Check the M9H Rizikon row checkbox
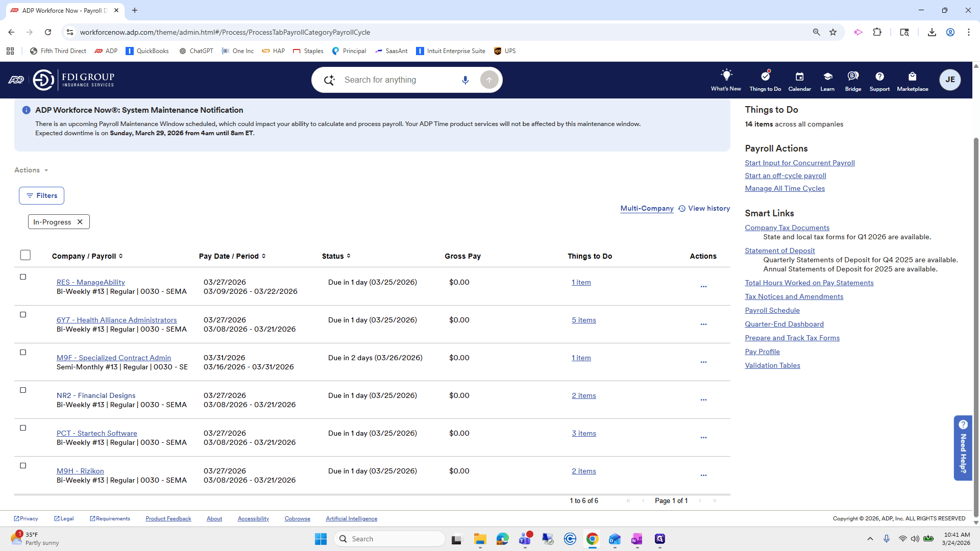Viewport: 980px width, 551px height. tap(23, 466)
